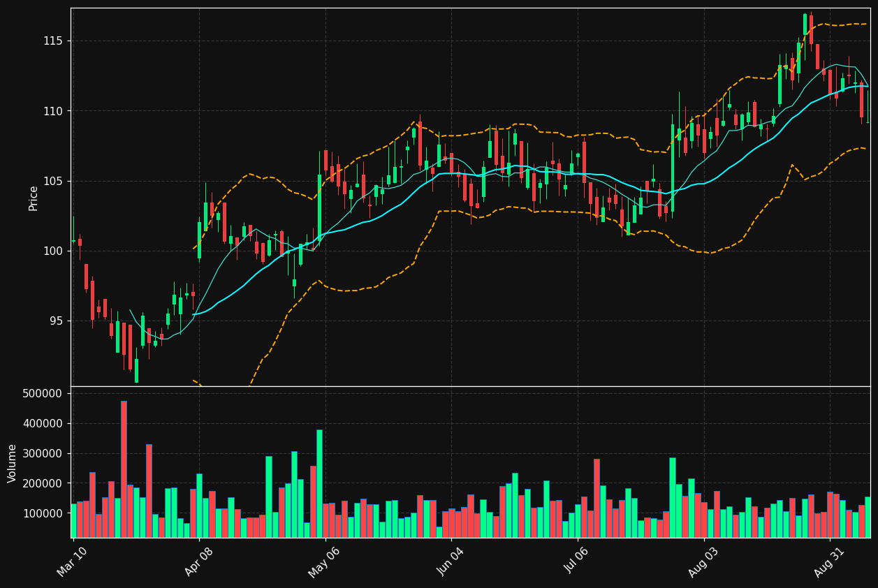
Task: Click the 110 price axis label
Action: (54, 111)
